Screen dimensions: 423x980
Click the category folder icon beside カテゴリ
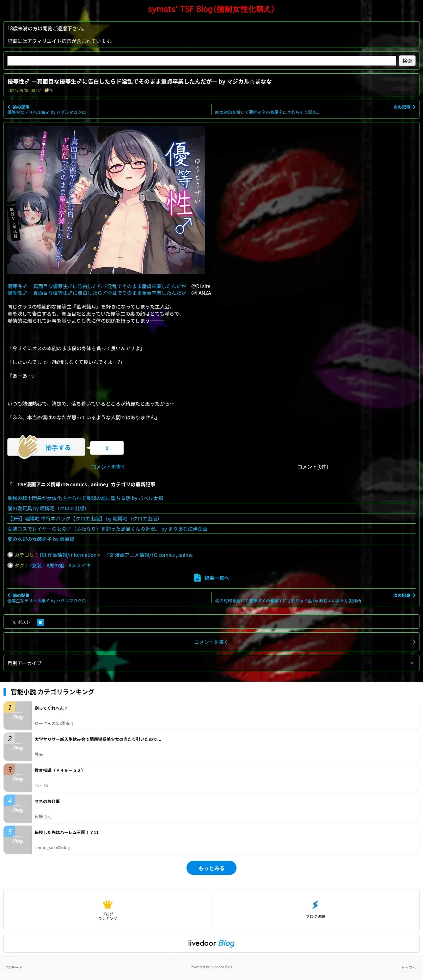click(10, 555)
